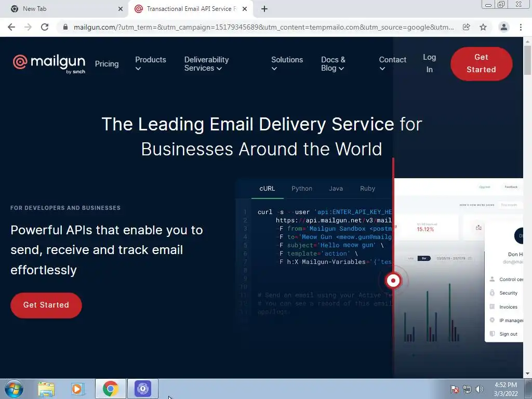Click the Get Started button below the hero text
This screenshot has width=532, height=399.
46,305
